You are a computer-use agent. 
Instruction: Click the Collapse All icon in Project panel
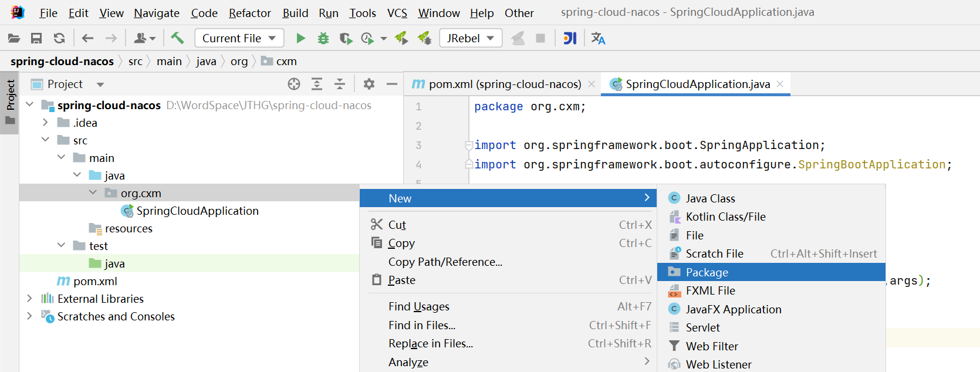coord(340,84)
